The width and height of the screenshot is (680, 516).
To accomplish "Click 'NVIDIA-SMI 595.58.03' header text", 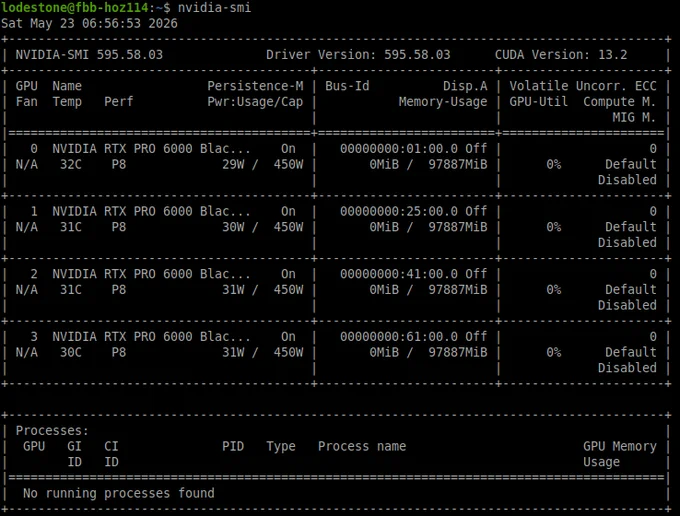I will 89,55.
